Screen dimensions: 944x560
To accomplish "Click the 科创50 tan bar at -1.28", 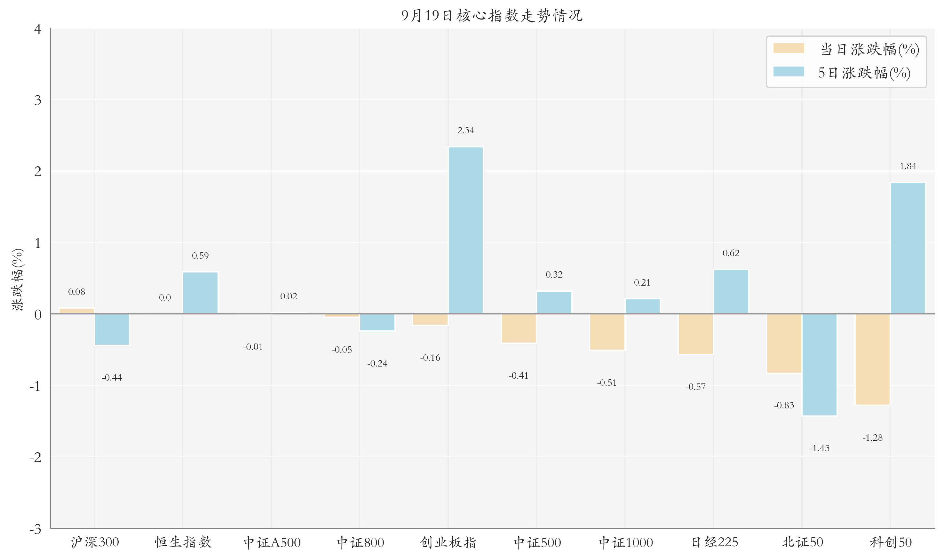I will click(x=872, y=359).
